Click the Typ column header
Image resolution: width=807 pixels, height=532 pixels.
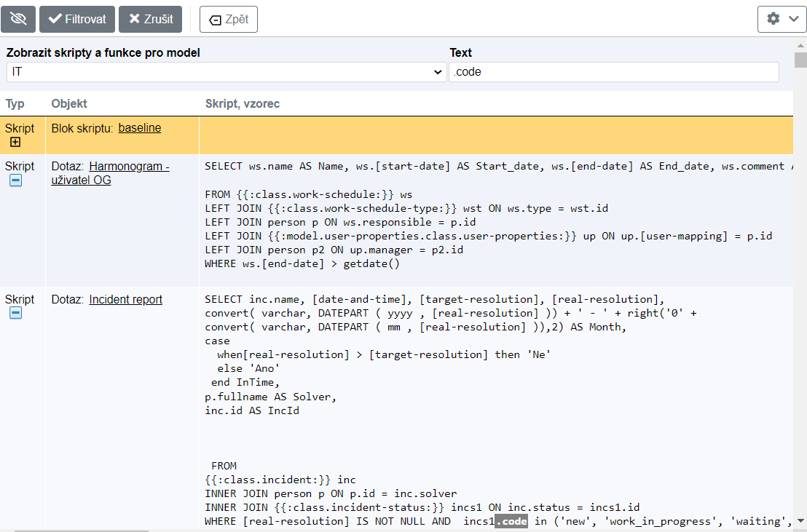(x=15, y=104)
